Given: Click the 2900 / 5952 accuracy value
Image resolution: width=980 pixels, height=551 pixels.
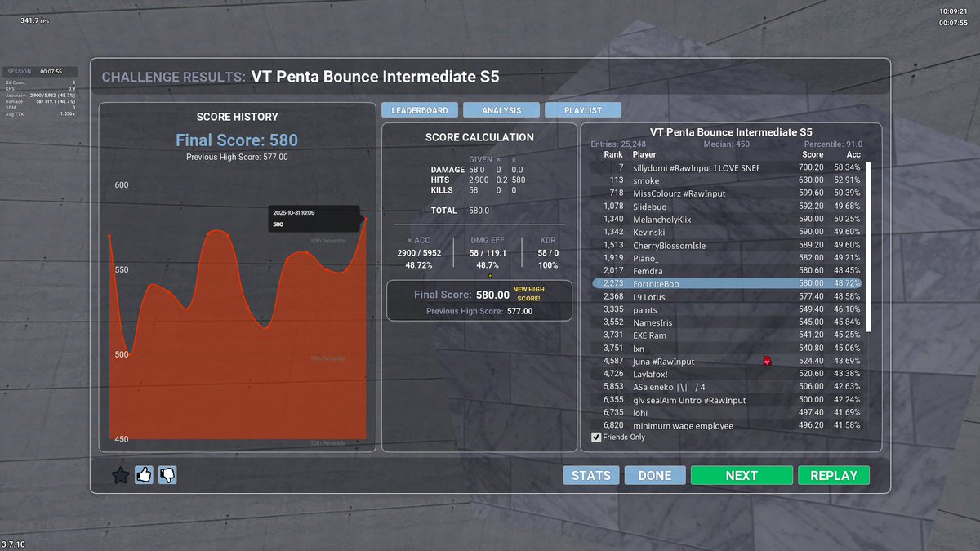Looking at the screenshot, I should (420, 253).
